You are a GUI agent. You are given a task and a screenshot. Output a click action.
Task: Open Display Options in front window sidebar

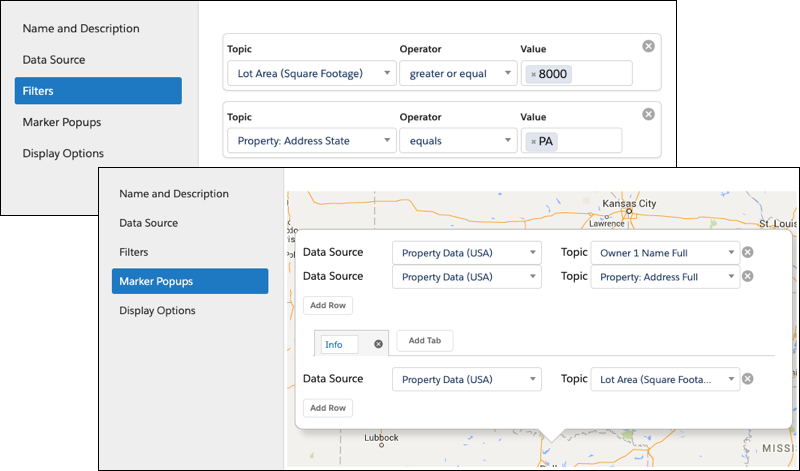click(157, 310)
